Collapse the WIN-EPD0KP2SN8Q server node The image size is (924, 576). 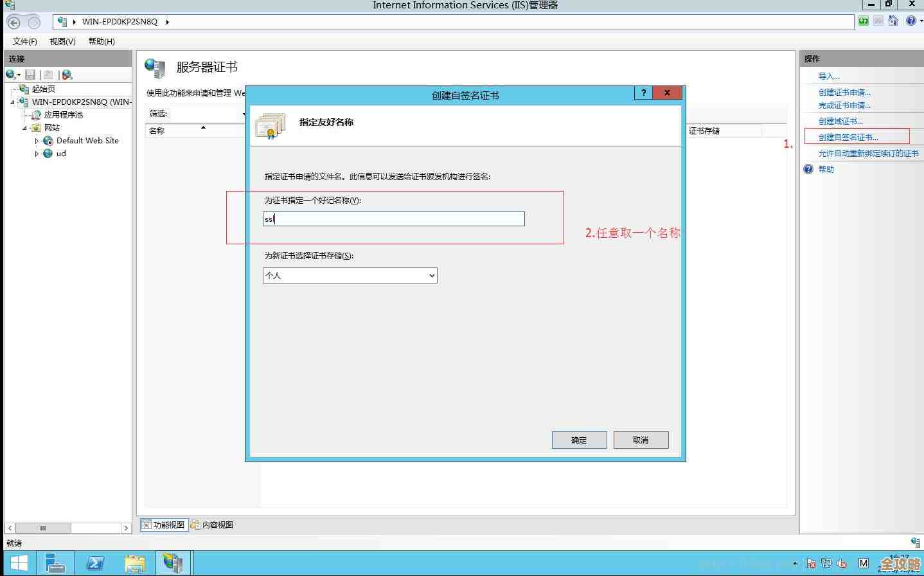(x=12, y=102)
